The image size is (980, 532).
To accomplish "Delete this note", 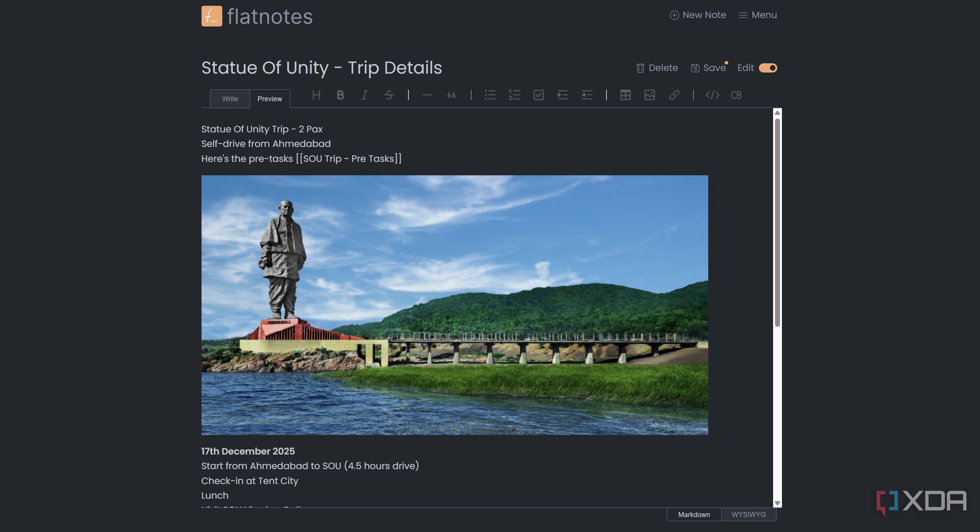I will point(657,68).
